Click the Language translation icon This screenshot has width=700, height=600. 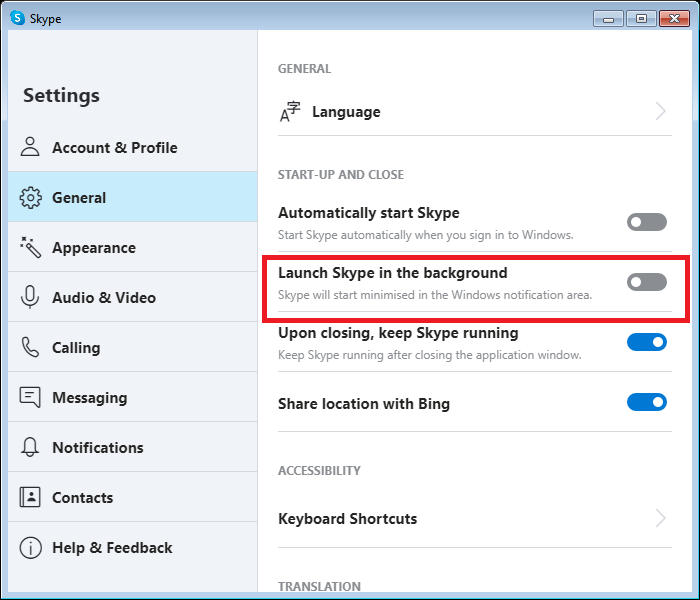[290, 112]
